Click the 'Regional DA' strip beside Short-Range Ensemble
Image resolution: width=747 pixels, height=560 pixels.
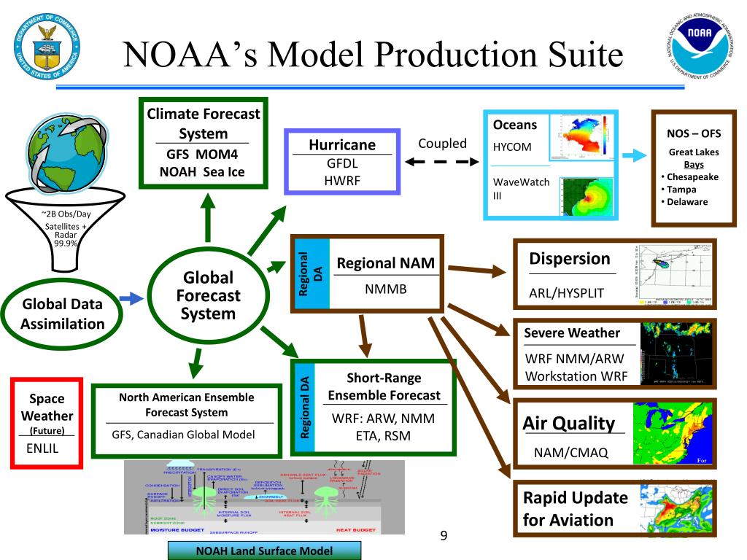pos(305,407)
